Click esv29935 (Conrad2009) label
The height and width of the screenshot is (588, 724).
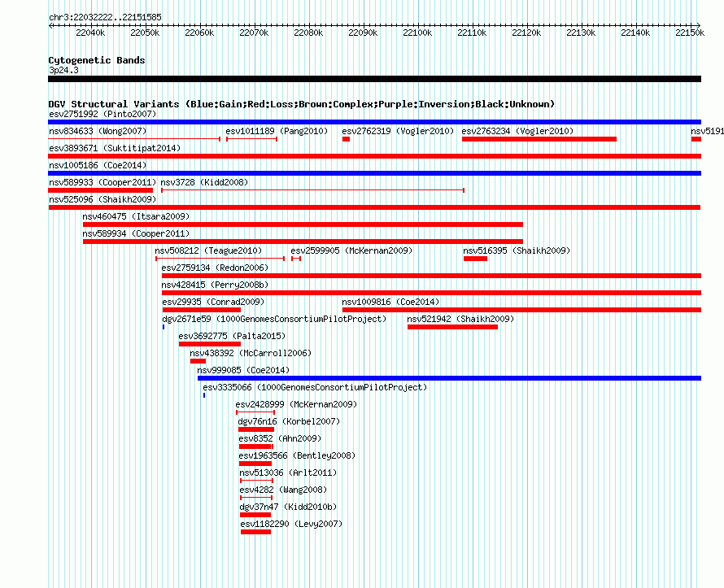pos(213,302)
